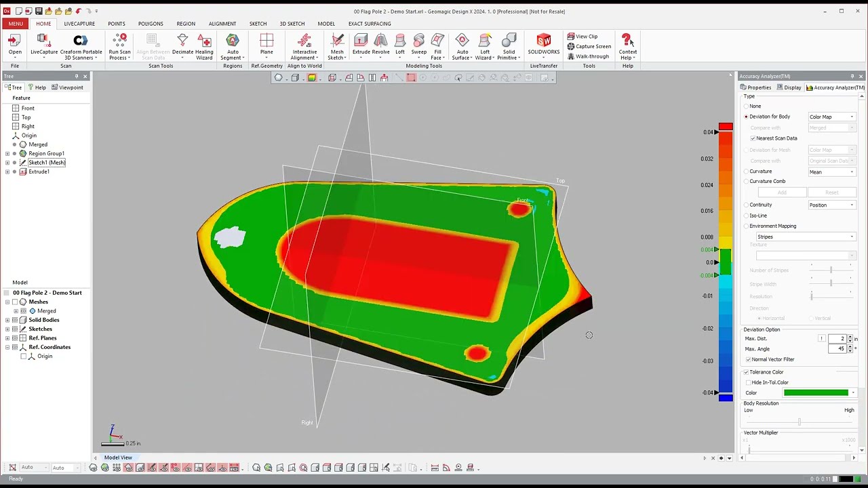Open the Continuity Position dropdown
Viewport: 868px width, 488px height.
(831, 205)
